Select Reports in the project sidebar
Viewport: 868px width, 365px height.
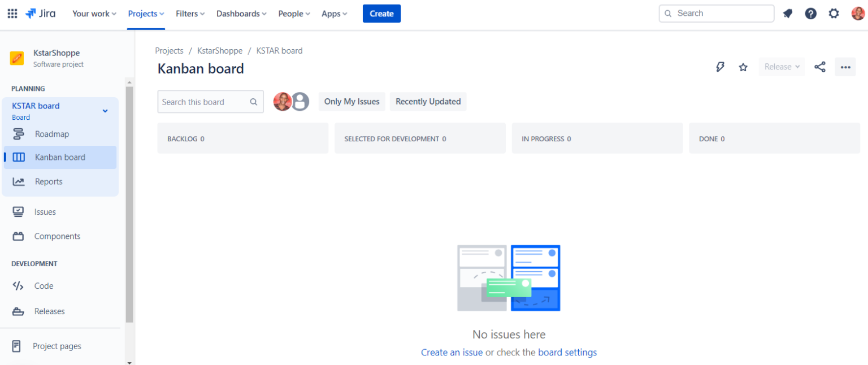click(x=50, y=181)
